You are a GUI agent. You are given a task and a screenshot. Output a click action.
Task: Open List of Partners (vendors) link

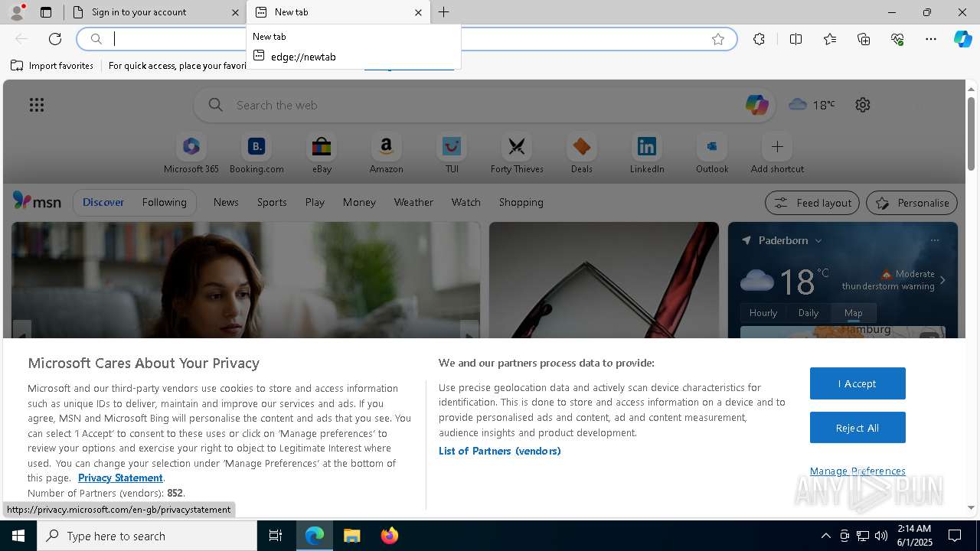click(x=500, y=451)
